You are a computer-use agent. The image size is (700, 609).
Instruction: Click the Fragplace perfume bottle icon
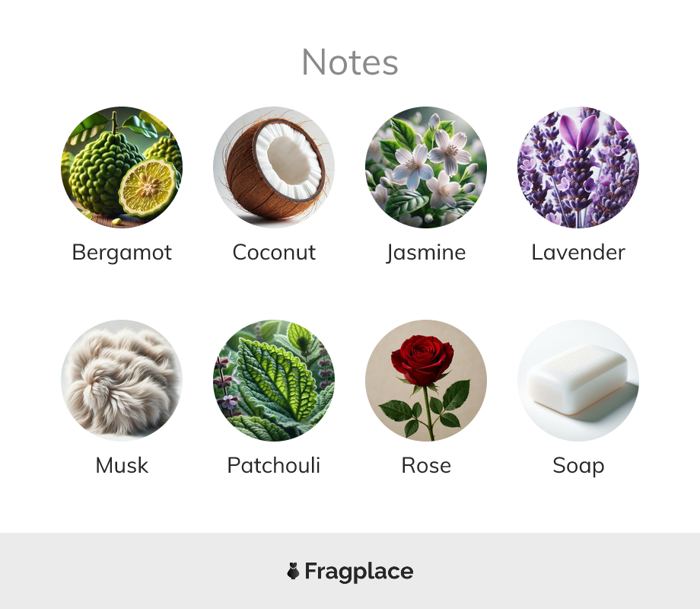click(293, 571)
